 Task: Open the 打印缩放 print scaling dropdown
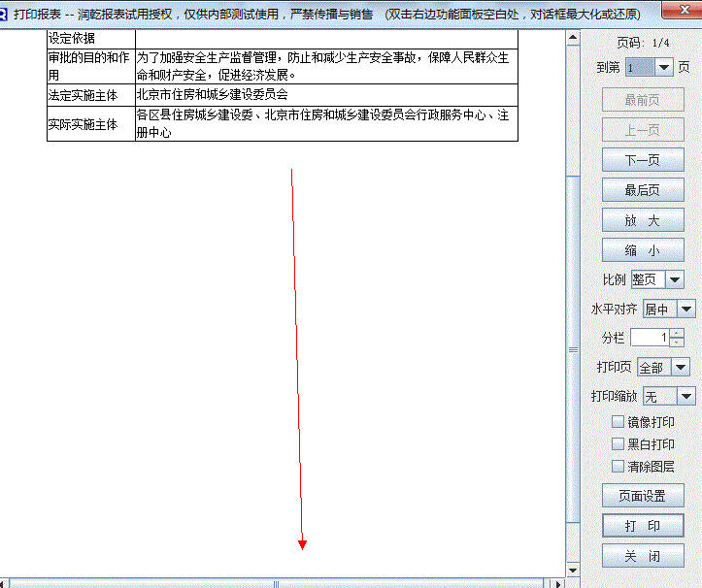686,396
